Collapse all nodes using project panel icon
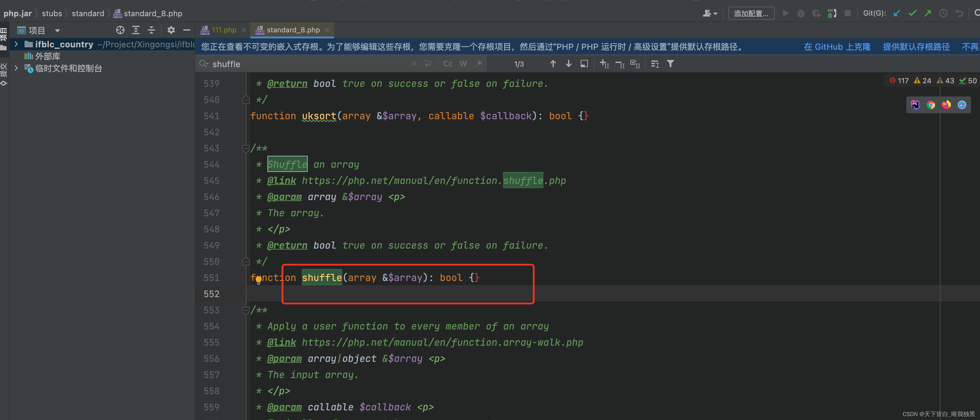The width and height of the screenshot is (980, 420). (151, 30)
